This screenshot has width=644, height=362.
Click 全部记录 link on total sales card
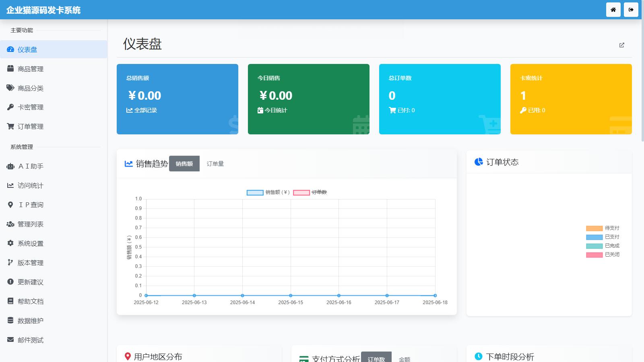(x=142, y=110)
